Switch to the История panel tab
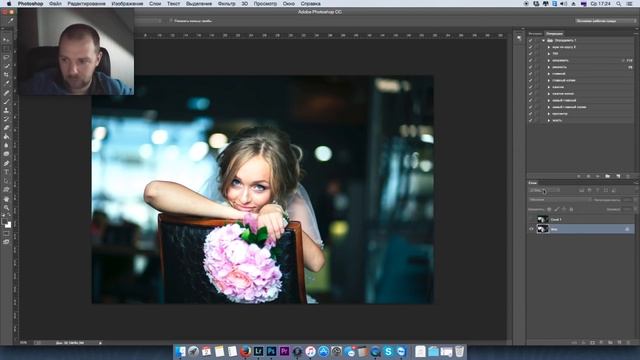The height and width of the screenshot is (360, 640). (535, 33)
